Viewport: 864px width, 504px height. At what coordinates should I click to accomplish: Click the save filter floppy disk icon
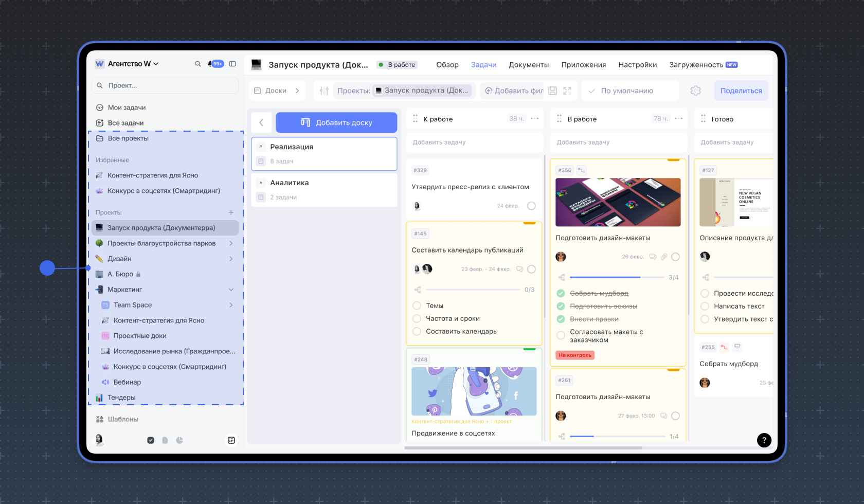552,91
